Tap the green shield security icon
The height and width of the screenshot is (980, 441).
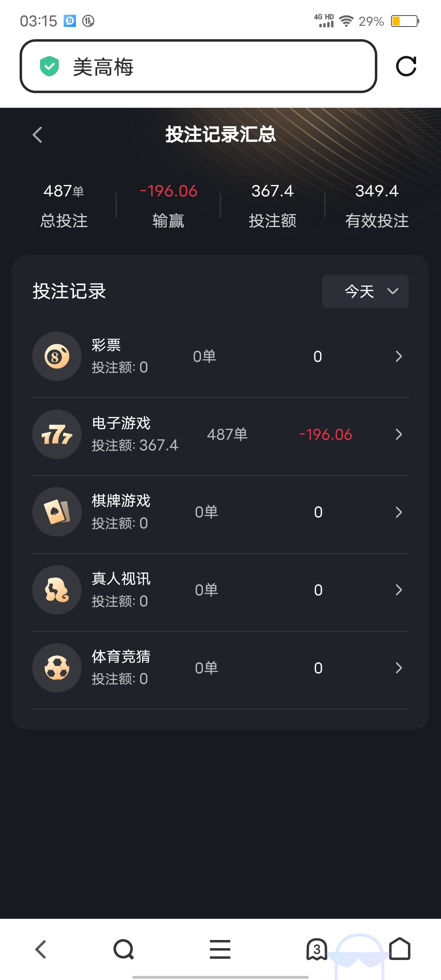49,66
